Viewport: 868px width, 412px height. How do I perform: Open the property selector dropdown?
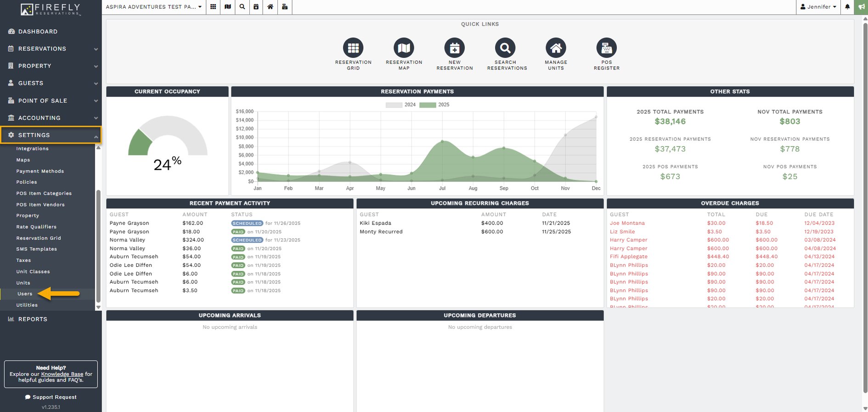point(154,7)
